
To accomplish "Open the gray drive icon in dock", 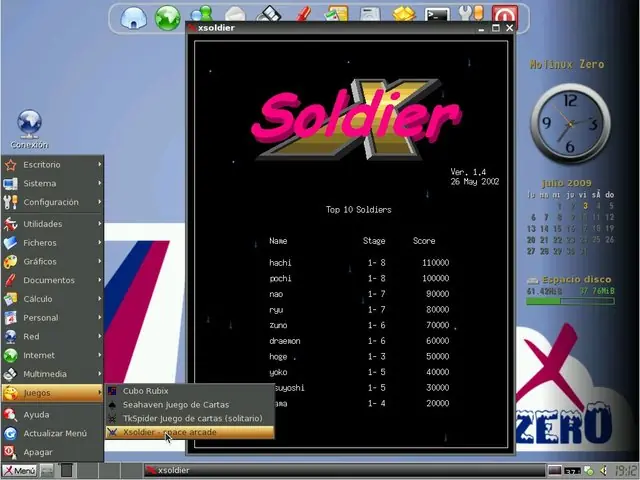I will pyautogui.click(x=370, y=14).
